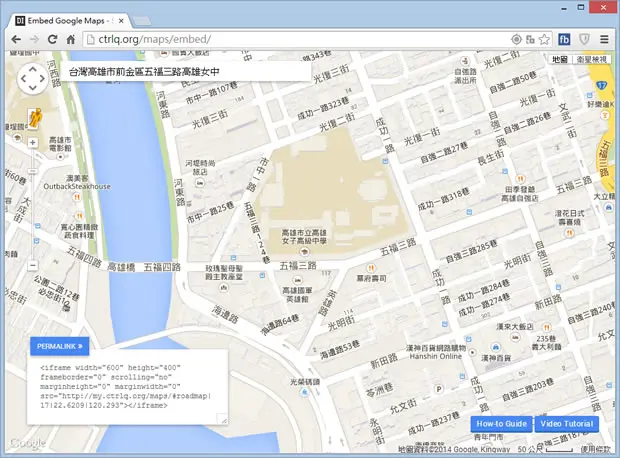
Task: Pan map up using the compass control
Action: tap(32, 70)
